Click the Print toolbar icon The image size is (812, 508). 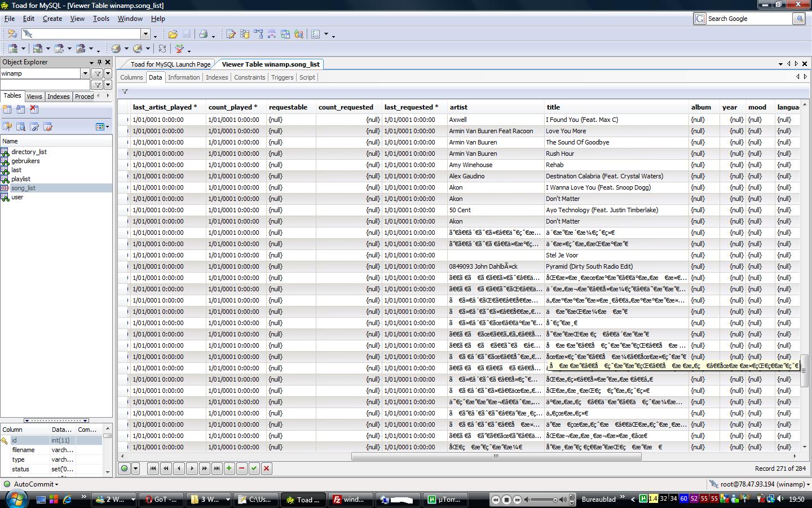coord(203,34)
